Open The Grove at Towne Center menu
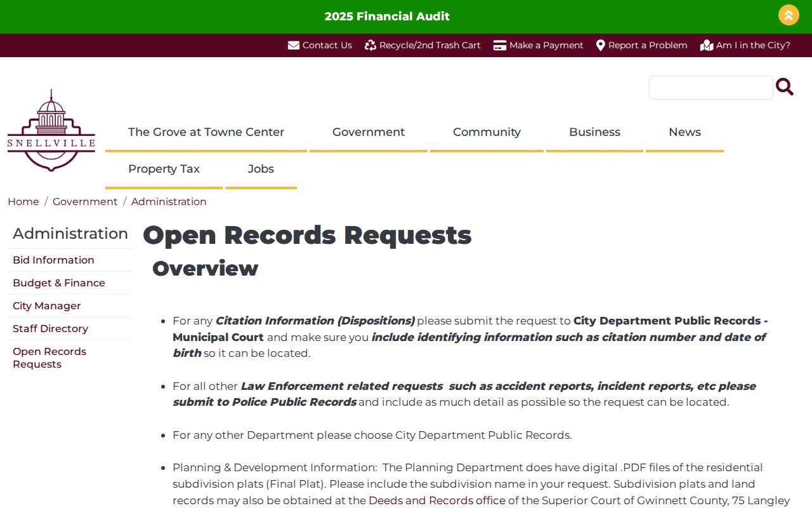812x508 pixels. (206, 132)
